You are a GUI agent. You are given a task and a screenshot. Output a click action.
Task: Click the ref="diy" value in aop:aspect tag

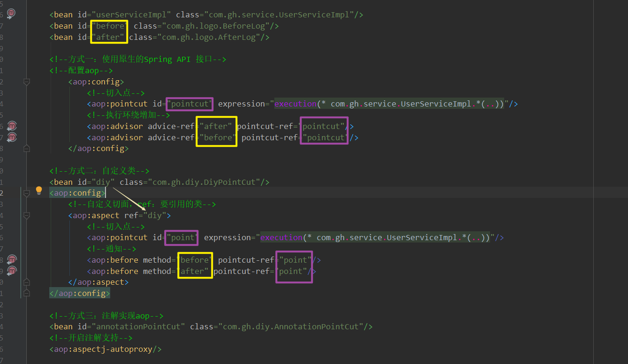(155, 215)
